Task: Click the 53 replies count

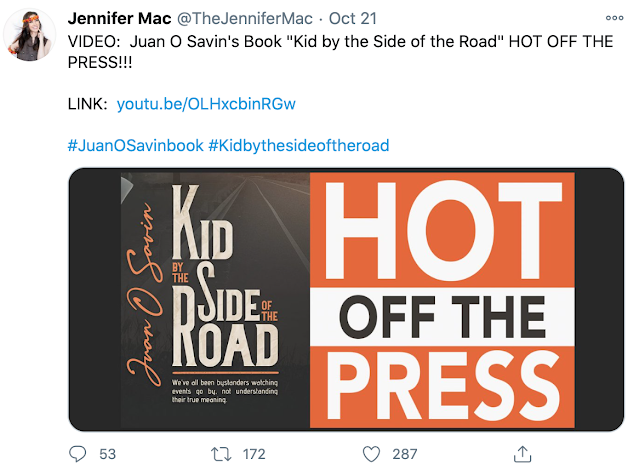Action: click(108, 453)
